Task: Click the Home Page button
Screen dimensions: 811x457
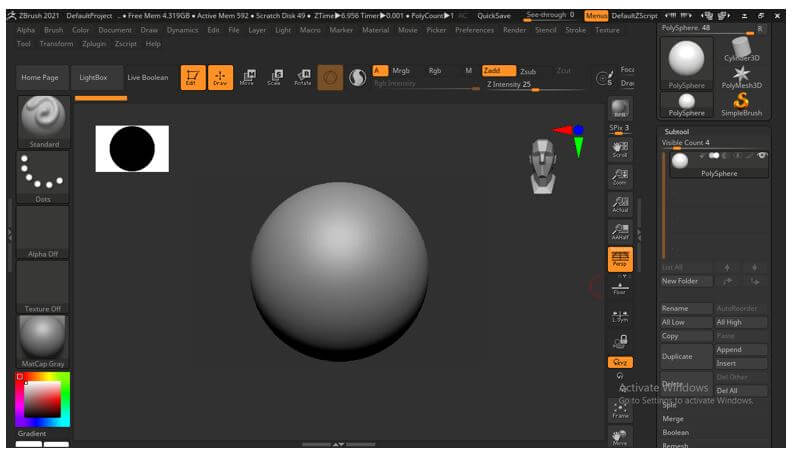Action: tap(40, 78)
